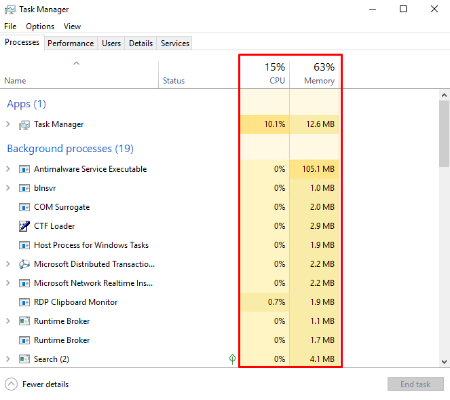Viewport: 450px width, 400px height.
Task: Open the Options menu
Action: click(x=40, y=26)
